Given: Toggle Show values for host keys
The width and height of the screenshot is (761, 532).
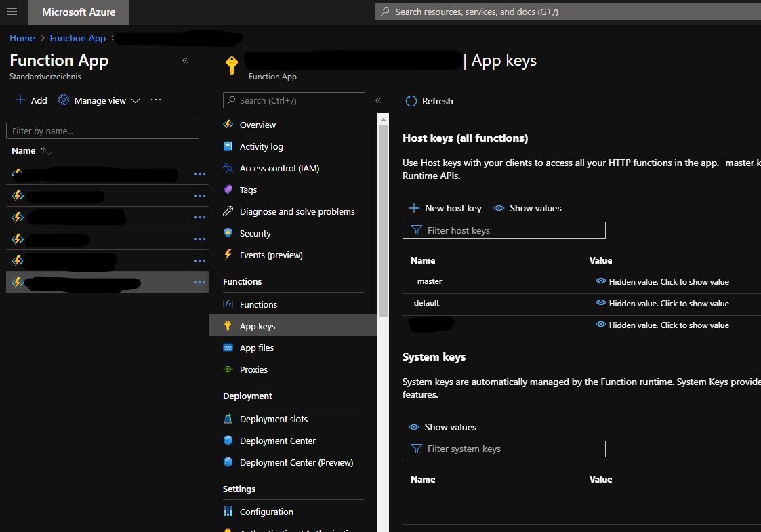Looking at the screenshot, I should point(528,208).
